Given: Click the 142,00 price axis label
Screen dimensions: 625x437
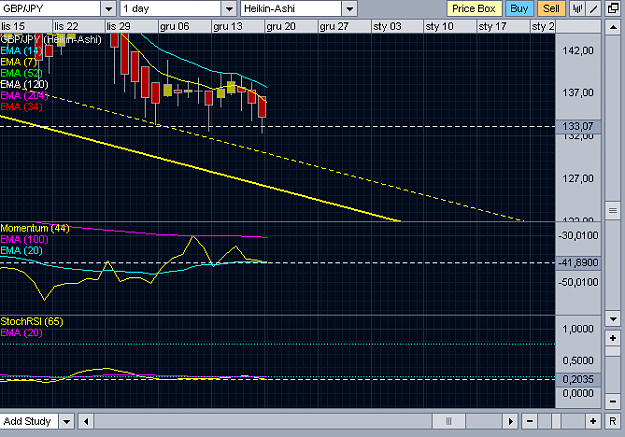Looking at the screenshot, I should (x=578, y=51).
